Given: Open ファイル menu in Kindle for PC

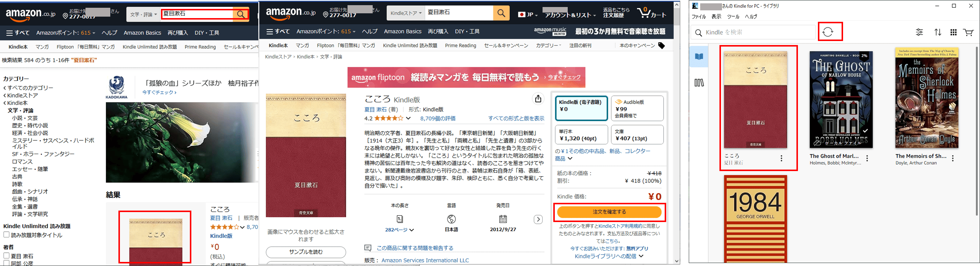Looking at the screenshot, I should tap(698, 17).
